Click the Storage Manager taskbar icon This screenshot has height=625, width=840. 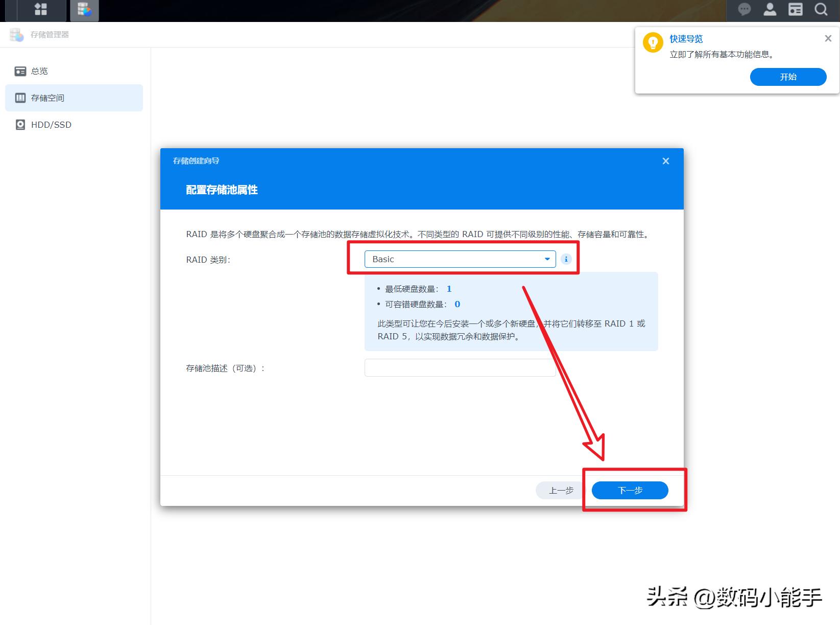84,10
